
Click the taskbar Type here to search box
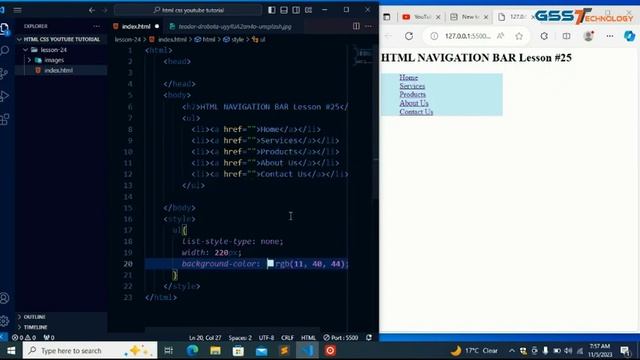pyautogui.click(x=90, y=351)
